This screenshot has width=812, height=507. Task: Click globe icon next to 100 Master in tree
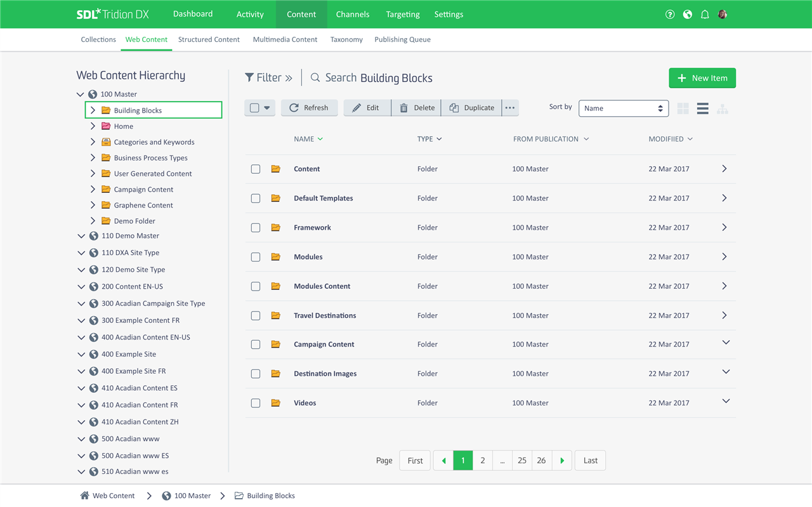point(93,94)
